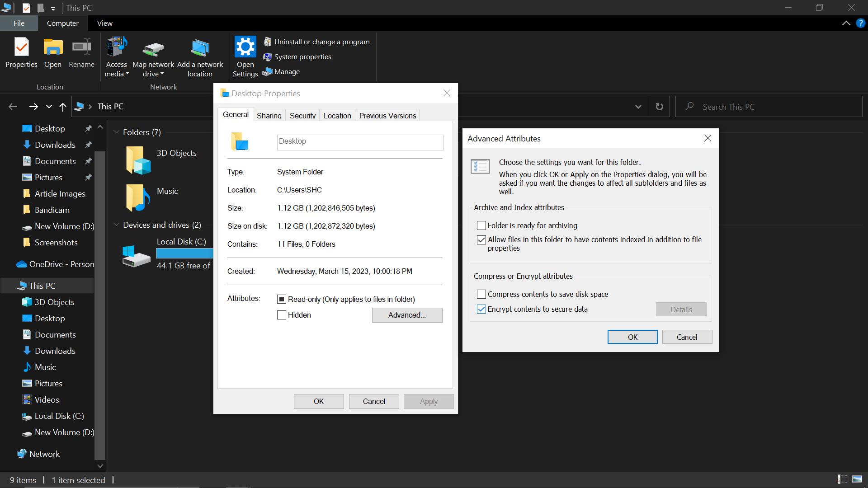Screen dimensions: 868x488
Task: Toggle Folder is ready for archiving checkbox
Action: [481, 225]
